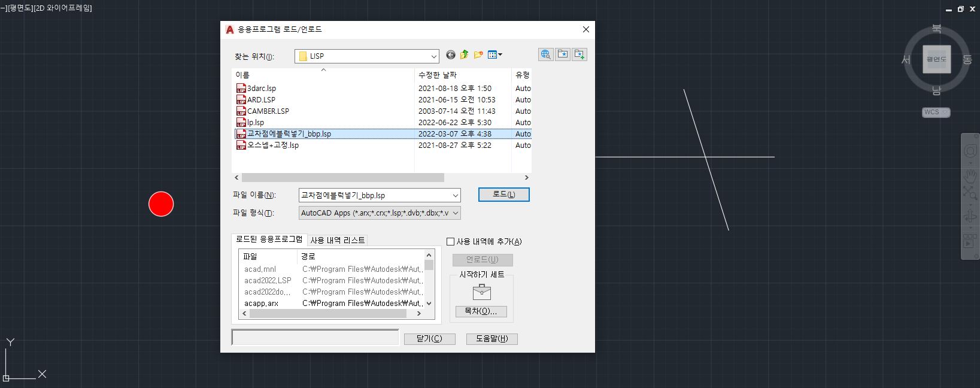980x388 pixels.
Task: Click 동 (east) on the ViewCube compass
Action: click(967, 60)
